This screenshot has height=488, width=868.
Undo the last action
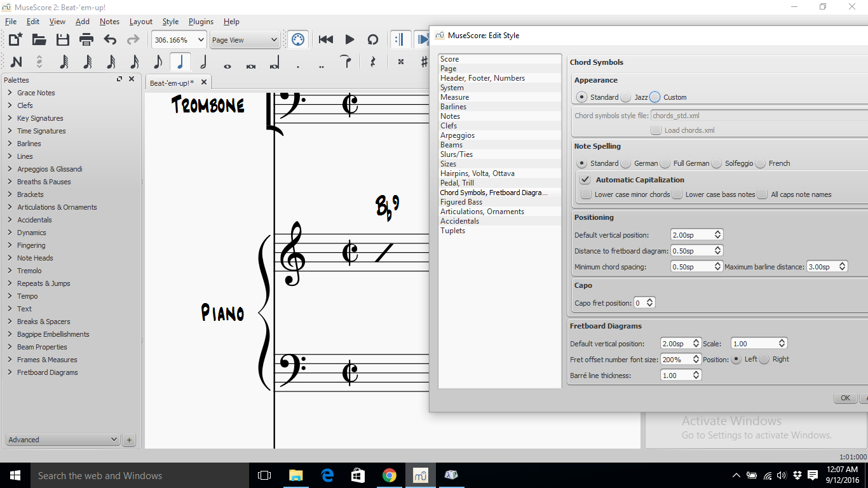tap(110, 39)
